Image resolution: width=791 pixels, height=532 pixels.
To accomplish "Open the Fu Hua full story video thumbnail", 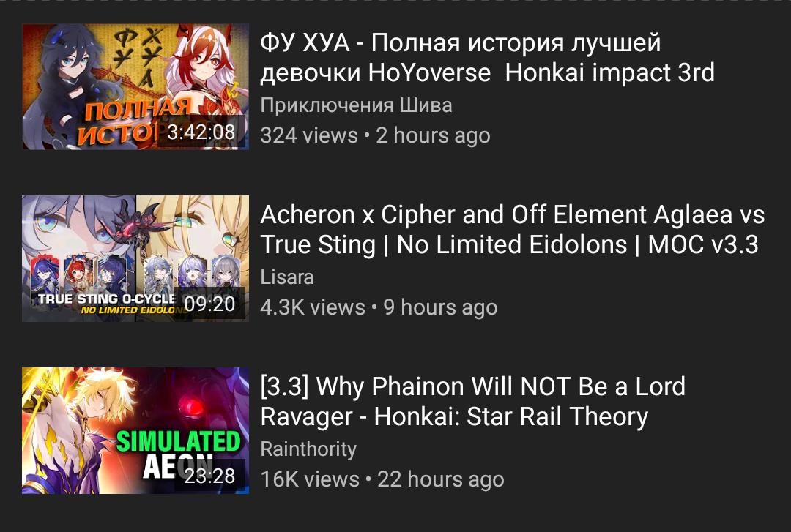I will [135, 86].
